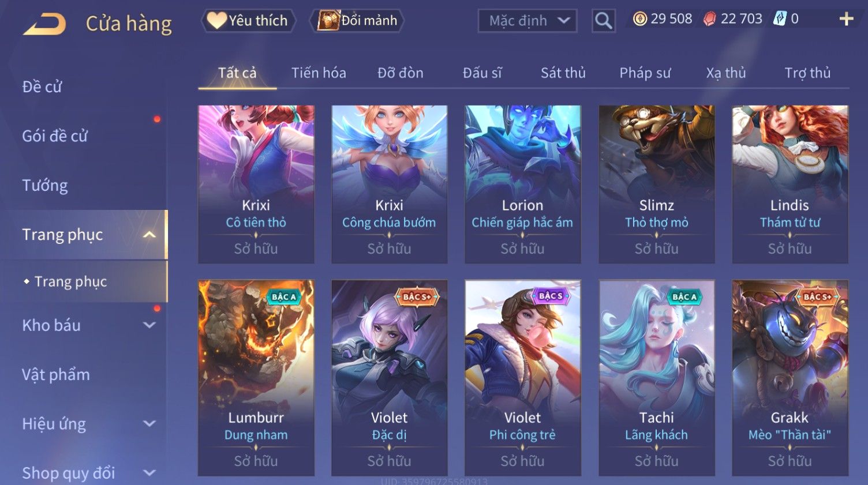
Task: Select Violet Đặc dị skin card
Action: pos(390,378)
